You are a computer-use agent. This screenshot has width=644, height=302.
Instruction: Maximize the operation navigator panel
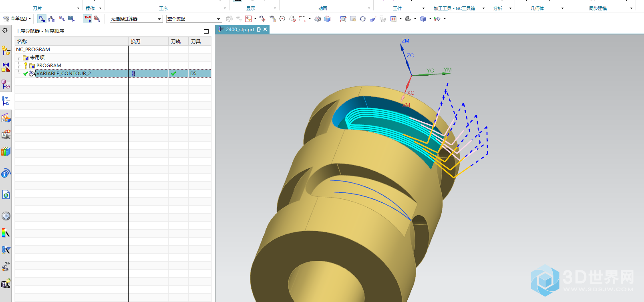pos(206,31)
